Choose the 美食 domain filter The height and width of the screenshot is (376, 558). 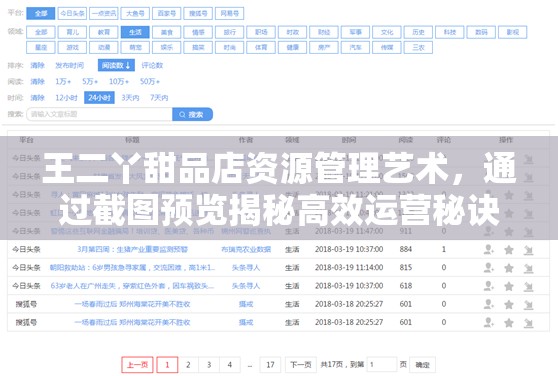pyautogui.click(x=167, y=32)
